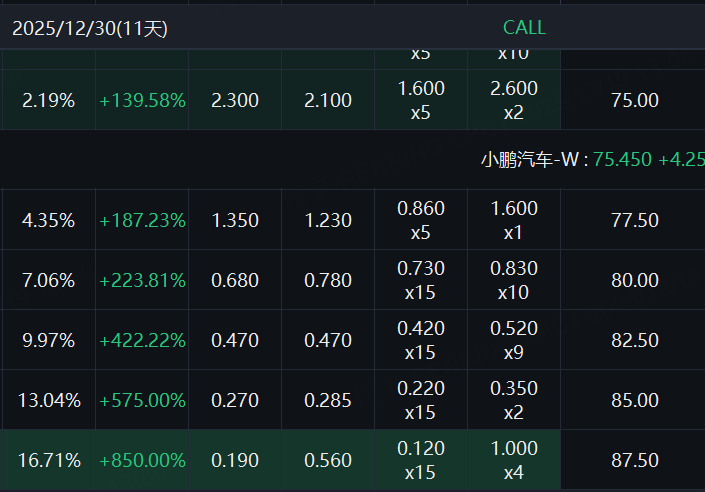This screenshot has width=705, height=492.
Task: Click the 0.860 x5 bid quote
Action: [421, 220]
